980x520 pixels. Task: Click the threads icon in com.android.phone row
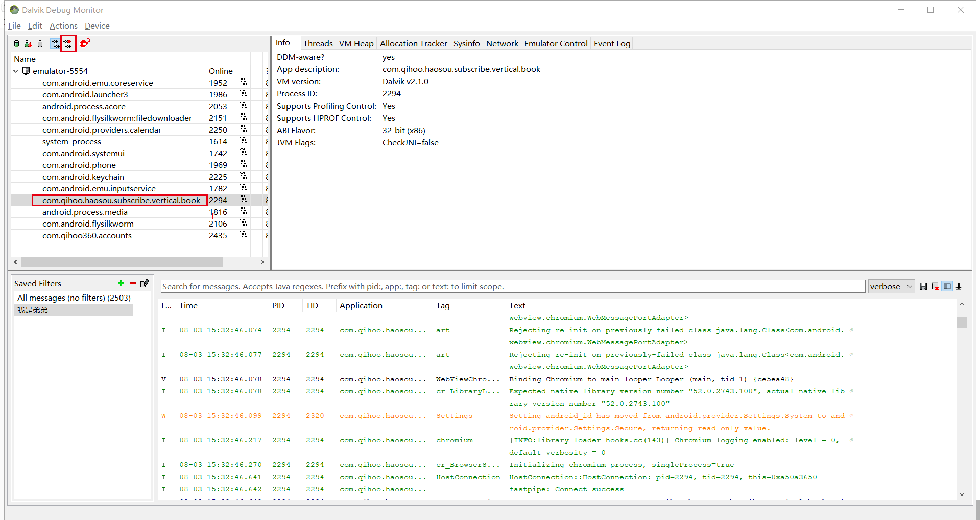[x=244, y=164]
